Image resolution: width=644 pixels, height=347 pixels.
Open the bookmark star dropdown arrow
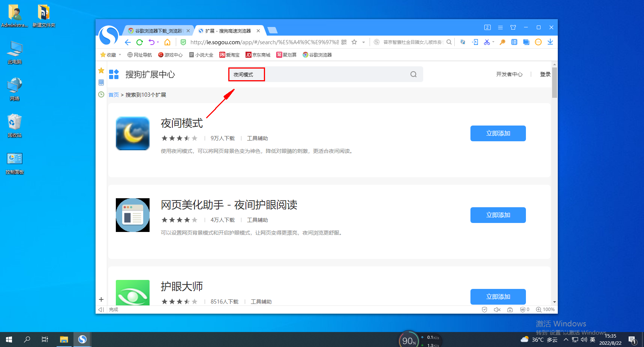tap(364, 42)
